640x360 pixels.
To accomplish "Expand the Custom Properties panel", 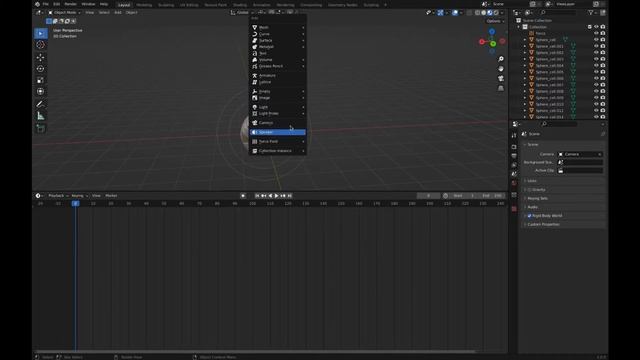I will click(563, 224).
